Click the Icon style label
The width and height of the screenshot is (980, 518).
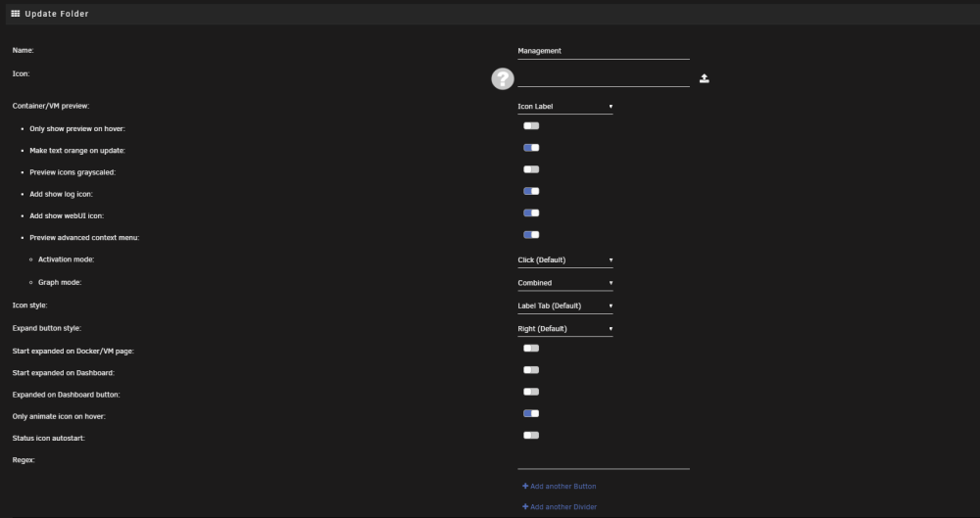click(x=30, y=306)
